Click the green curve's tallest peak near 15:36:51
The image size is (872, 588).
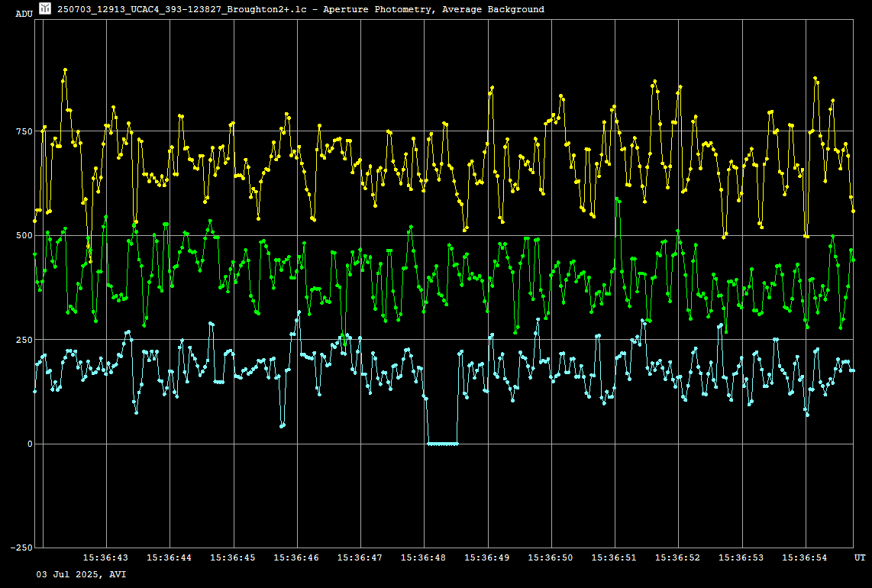(616, 199)
